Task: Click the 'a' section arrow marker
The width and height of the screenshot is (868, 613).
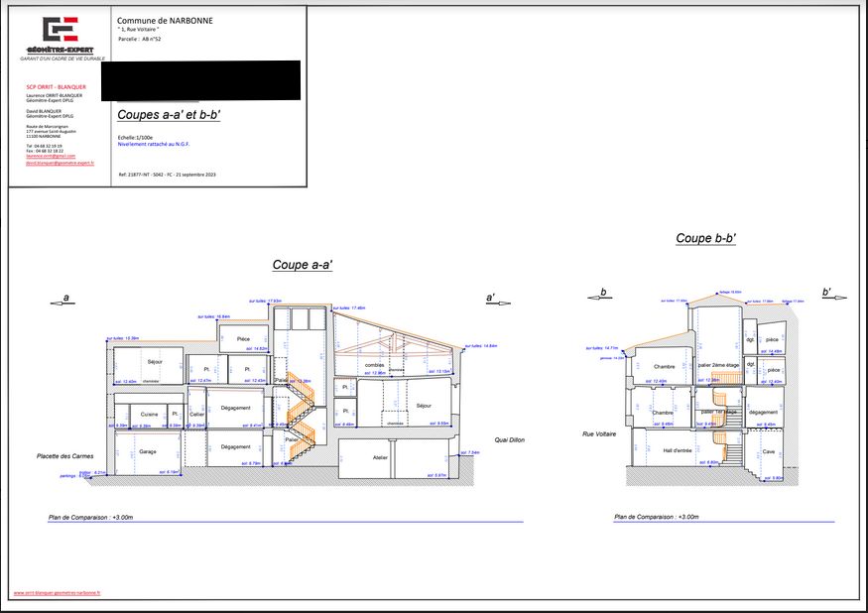Action: pyautogui.click(x=65, y=299)
